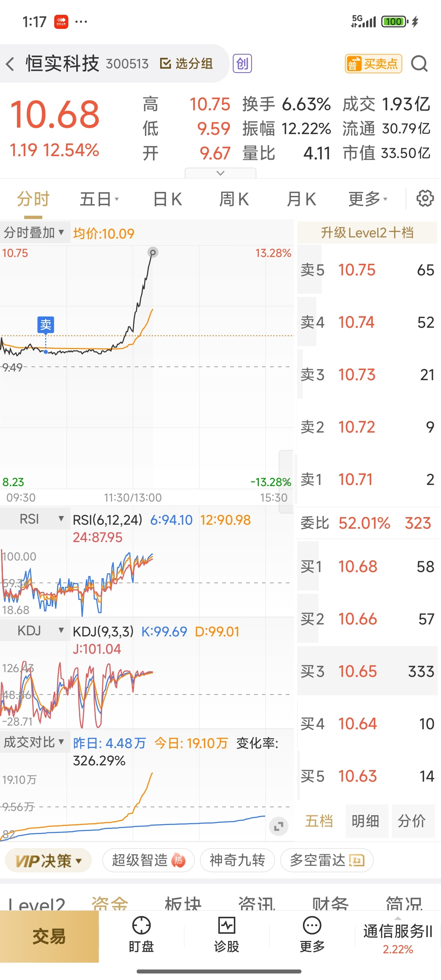441x980 pixels.
Task: Tap the 卖5 price 10.75 row
Action: click(367, 270)
